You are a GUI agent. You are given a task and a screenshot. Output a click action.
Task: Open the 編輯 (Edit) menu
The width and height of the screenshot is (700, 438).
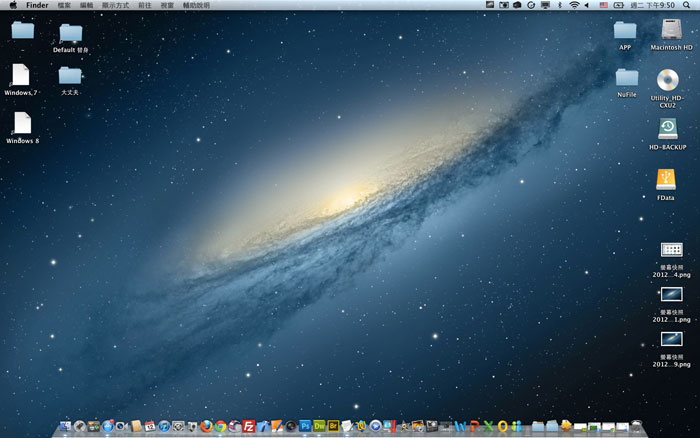pos(87,5)
